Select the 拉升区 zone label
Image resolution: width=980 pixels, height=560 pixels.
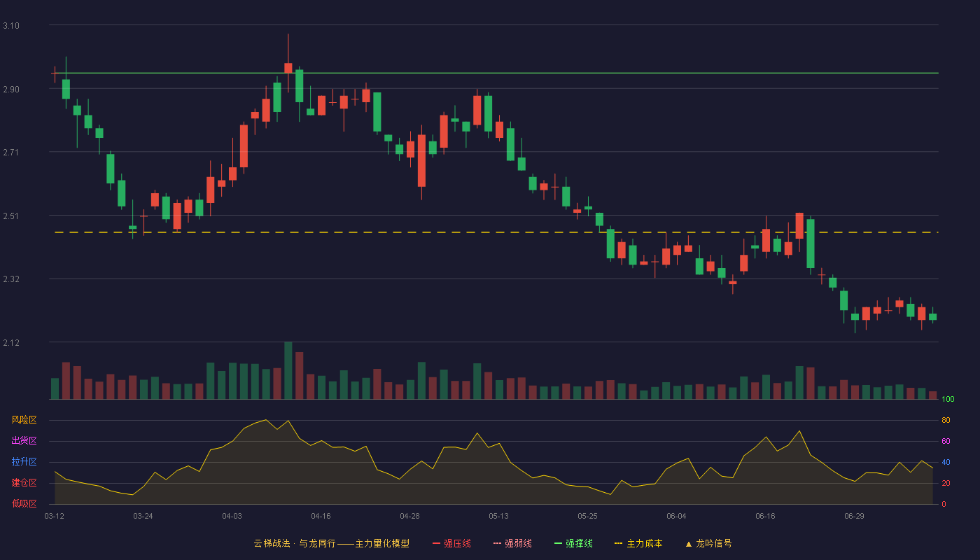[24, 462]
